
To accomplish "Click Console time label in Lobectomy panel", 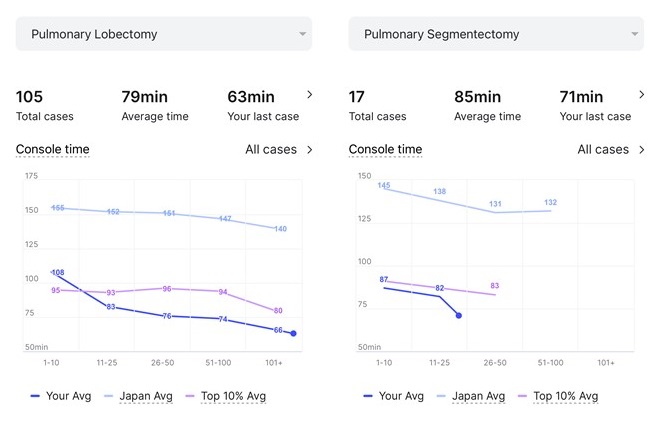I will point(52,150).
